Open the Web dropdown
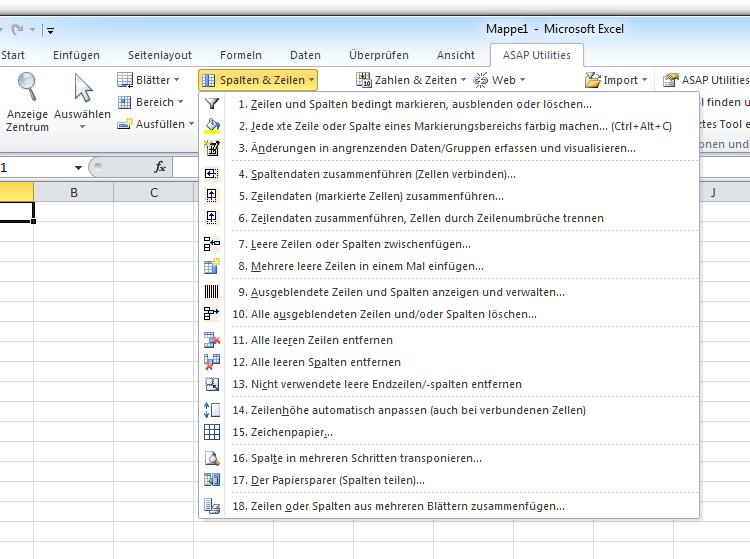The image size is (750, 559). coord(499,80)
